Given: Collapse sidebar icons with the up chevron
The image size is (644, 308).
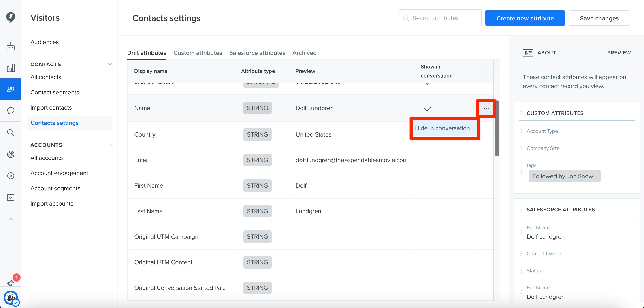Looking at the screenshot, I should pyautogui.click(x=11, y=219).
